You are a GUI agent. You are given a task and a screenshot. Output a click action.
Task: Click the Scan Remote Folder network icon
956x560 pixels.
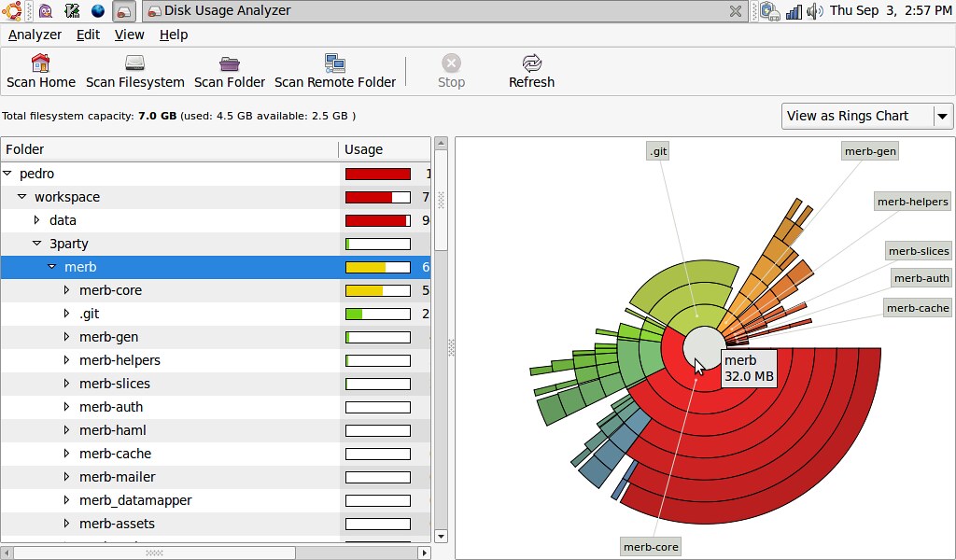pos(335,63)
